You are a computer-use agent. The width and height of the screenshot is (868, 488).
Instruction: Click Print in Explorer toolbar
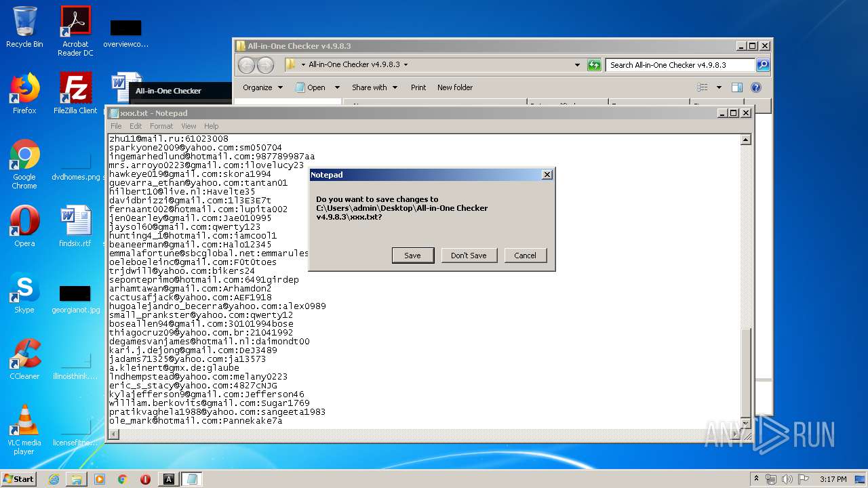(x=418, y=87)
